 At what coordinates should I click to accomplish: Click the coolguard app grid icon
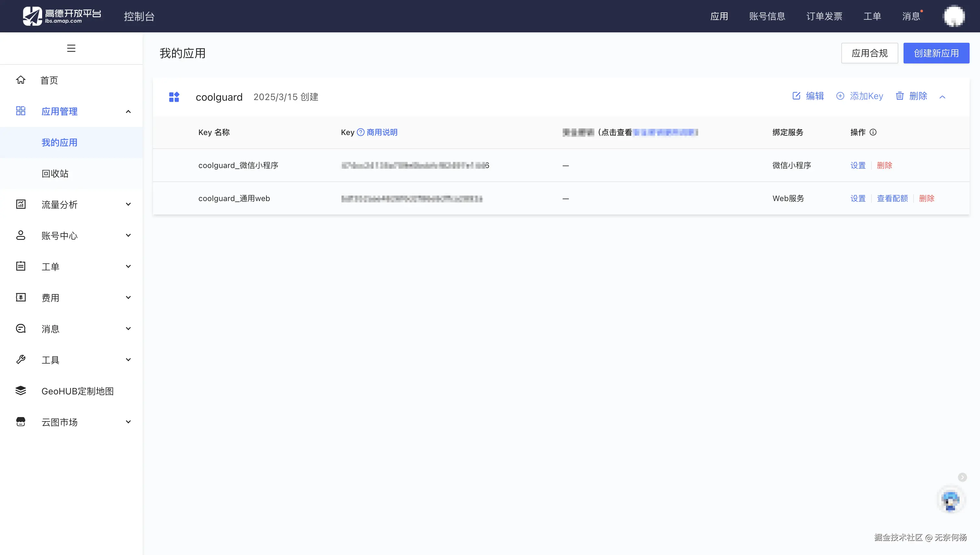coord(174,97)
